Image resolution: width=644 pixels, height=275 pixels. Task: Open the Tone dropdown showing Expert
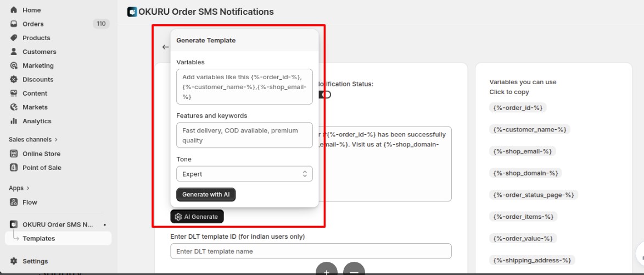244,174
